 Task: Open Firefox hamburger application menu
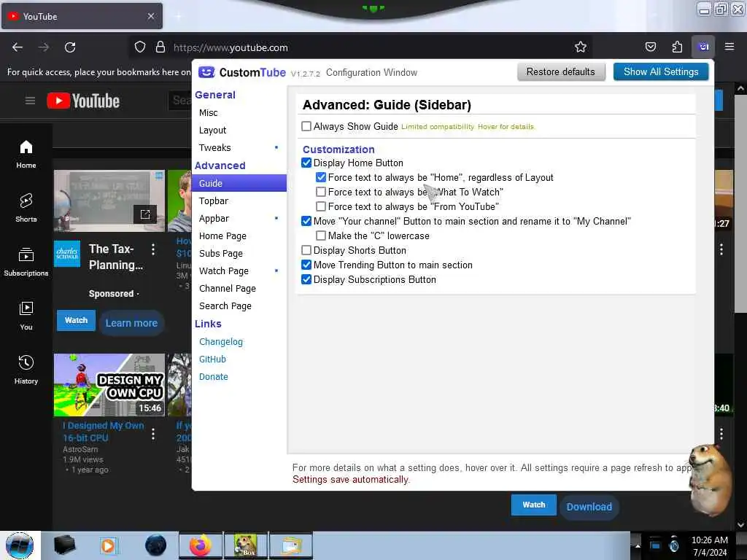coord(729,47)
